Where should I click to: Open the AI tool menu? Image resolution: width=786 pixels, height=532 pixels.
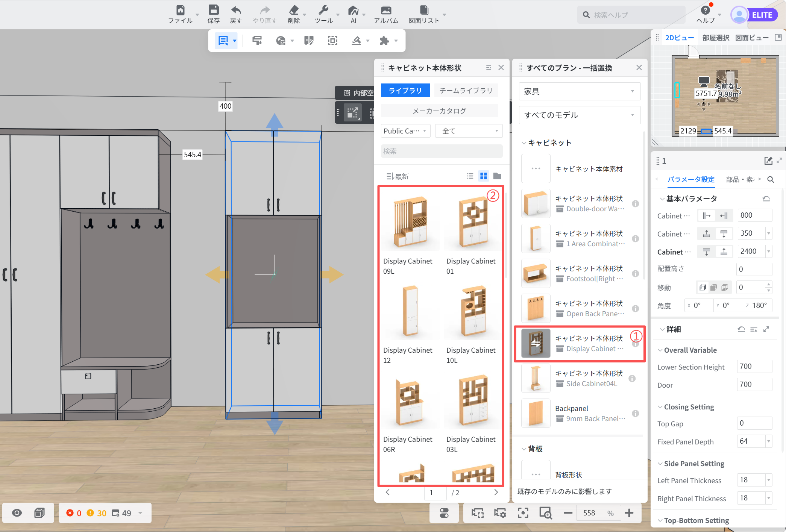(x=354, y=14)
